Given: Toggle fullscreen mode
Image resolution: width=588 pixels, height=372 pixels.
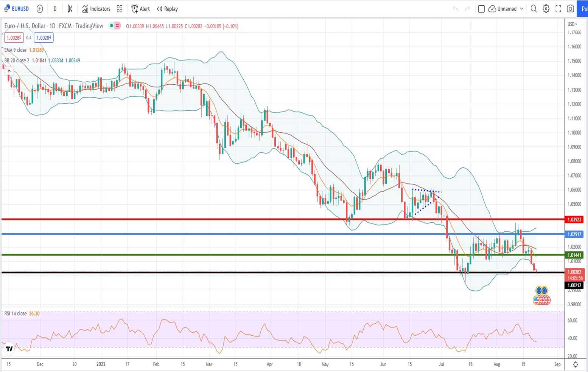Looking at the screenshot, I should click(x=558, y=9).
